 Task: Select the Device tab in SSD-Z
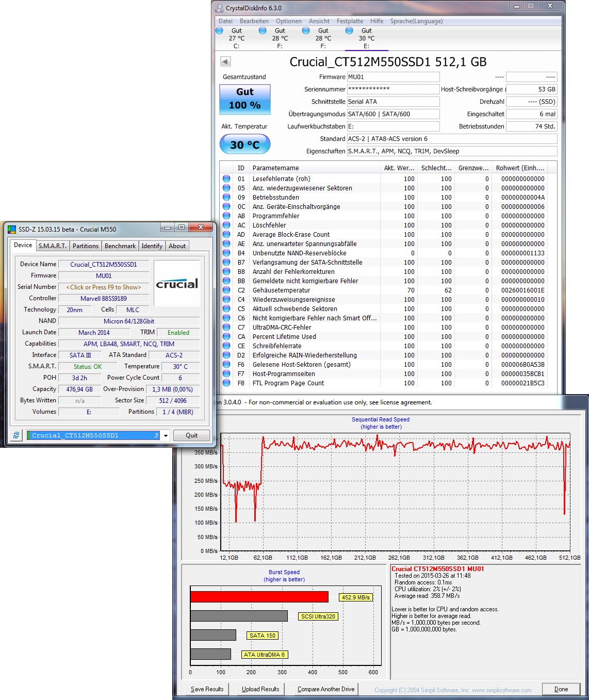[x=23, y=245]
